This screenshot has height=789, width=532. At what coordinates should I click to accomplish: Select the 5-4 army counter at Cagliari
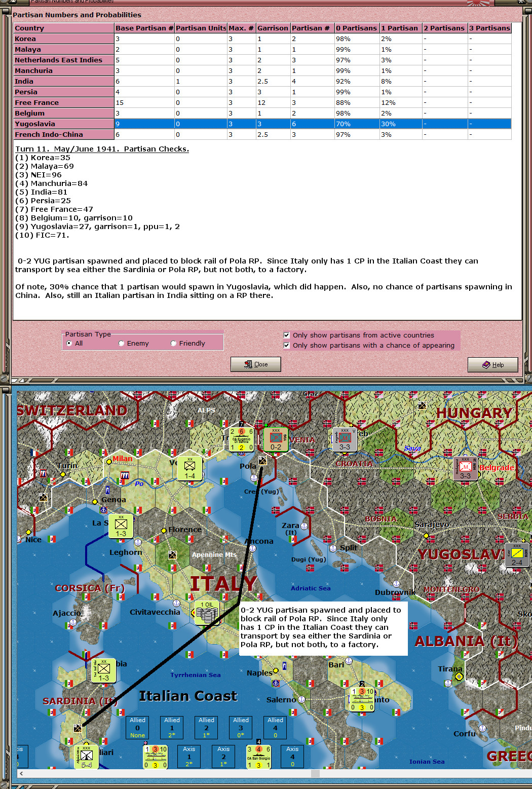(x=86, y=757)
